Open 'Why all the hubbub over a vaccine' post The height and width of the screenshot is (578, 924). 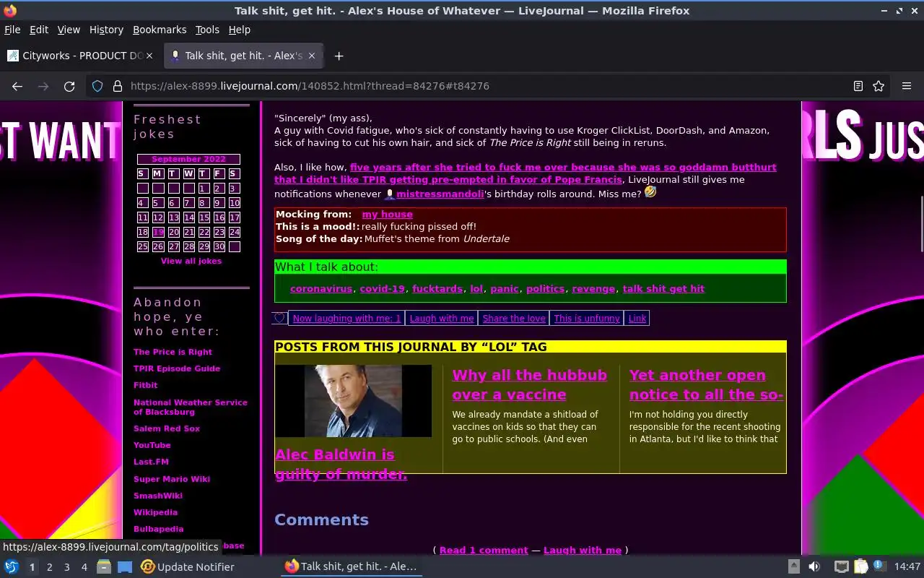529,384
